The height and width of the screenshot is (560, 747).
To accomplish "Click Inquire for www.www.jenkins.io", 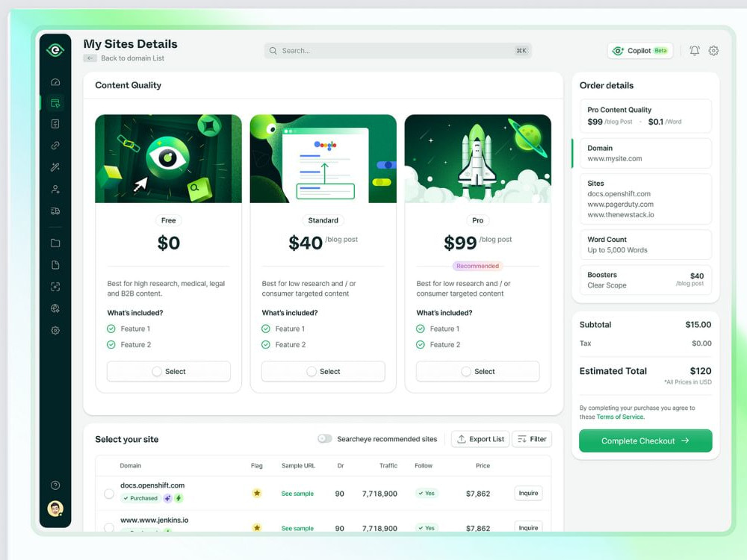I will pyautogui.click(x=528, y=526).
